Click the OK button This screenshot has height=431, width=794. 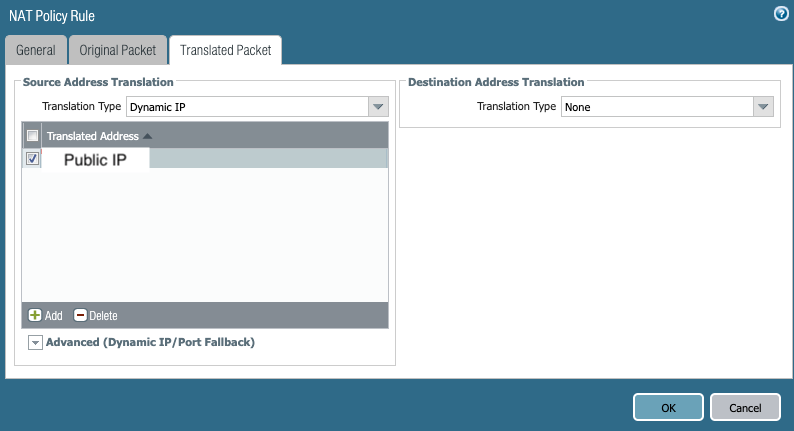click(668, 407)
